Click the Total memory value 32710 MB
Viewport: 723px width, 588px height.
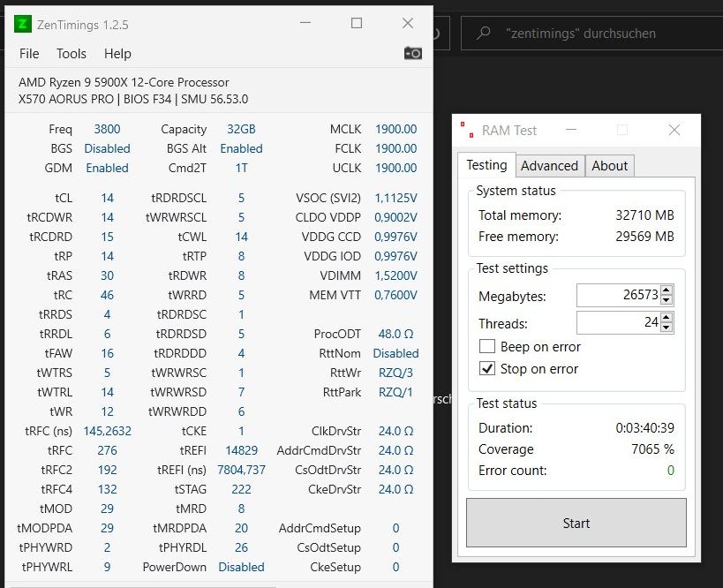click(644, 215)
